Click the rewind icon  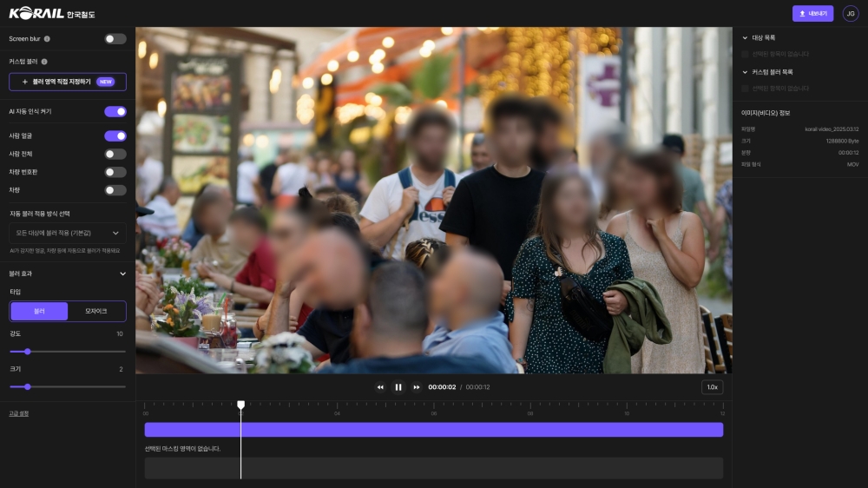point(380,387)
